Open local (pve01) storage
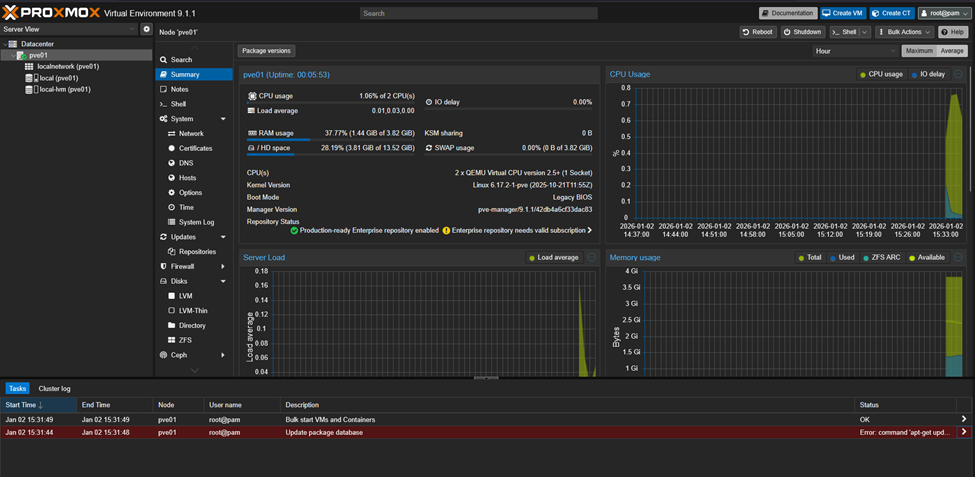The width and height of the screenshot is (975, 477). [58, 78]
